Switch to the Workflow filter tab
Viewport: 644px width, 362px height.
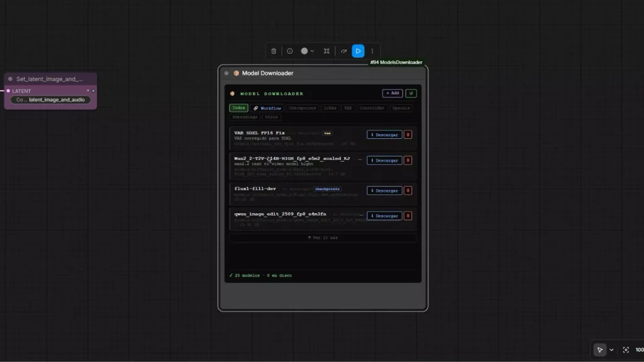(267, 108)
